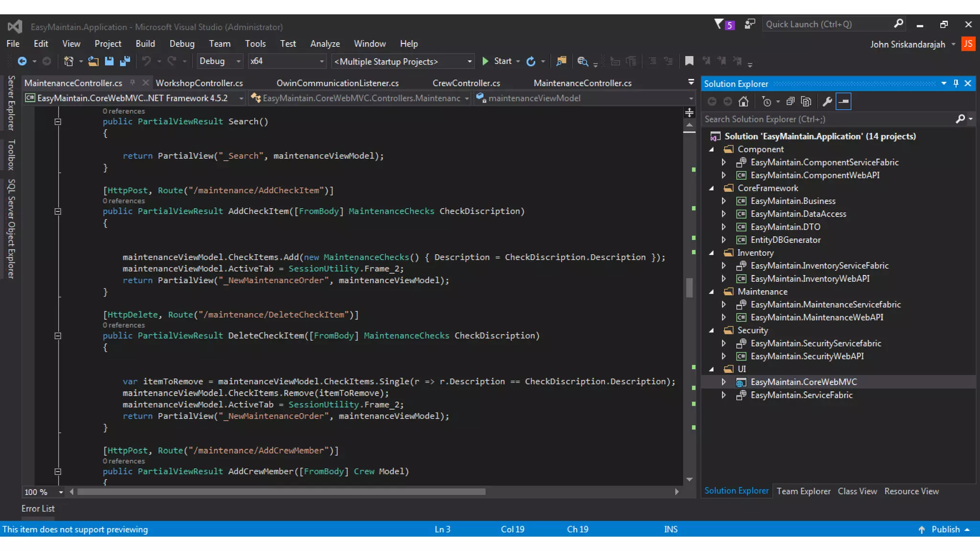Open the Analyze menu
Viewport: 980px width, 551px height.
click(325, 44)
